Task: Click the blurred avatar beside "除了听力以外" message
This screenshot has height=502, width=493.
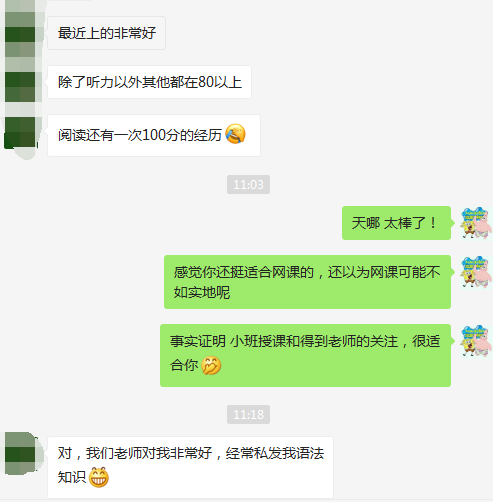Action: click(x=21, y=83)
